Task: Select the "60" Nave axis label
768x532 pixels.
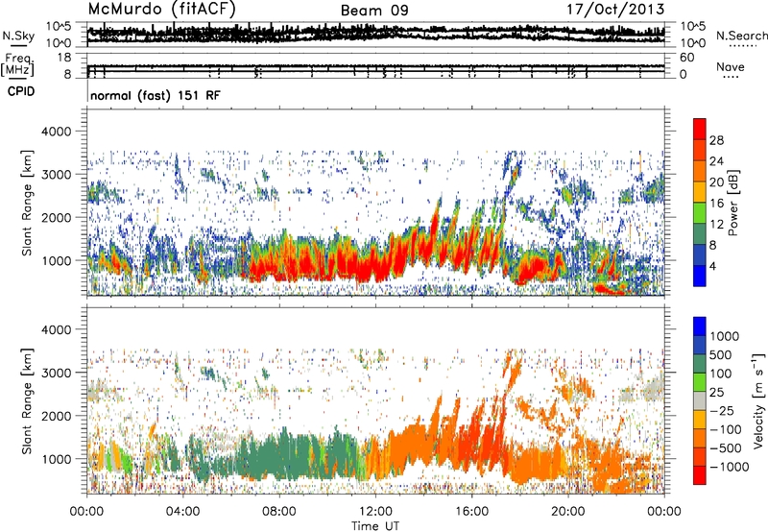Action: 686,58
